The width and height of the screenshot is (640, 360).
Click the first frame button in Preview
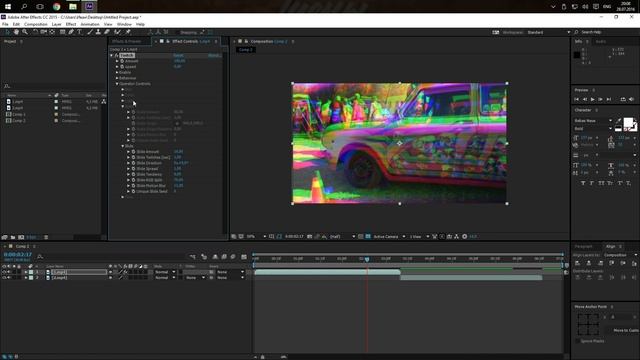(x=576, y=99)
